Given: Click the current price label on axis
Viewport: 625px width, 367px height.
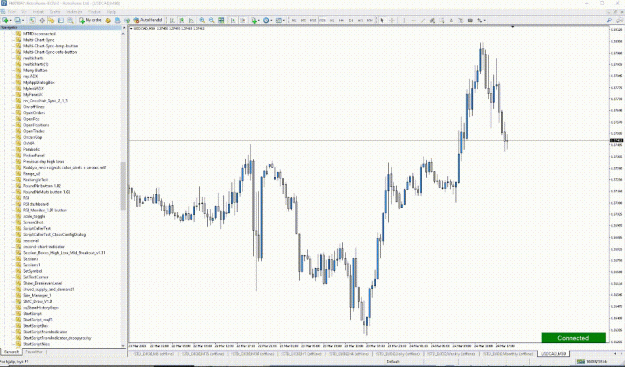Looking at the screenshot, I should (x=617, y=140).
